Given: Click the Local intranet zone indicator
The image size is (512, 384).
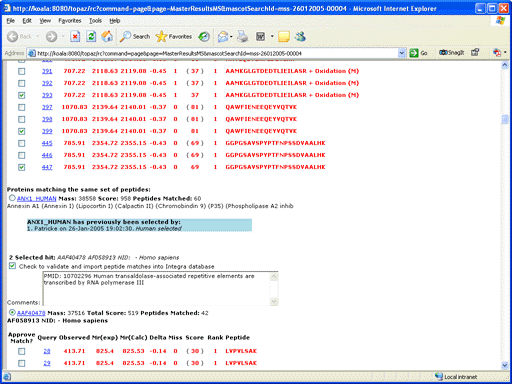Looking at the screenshot, I should point(456,377).
